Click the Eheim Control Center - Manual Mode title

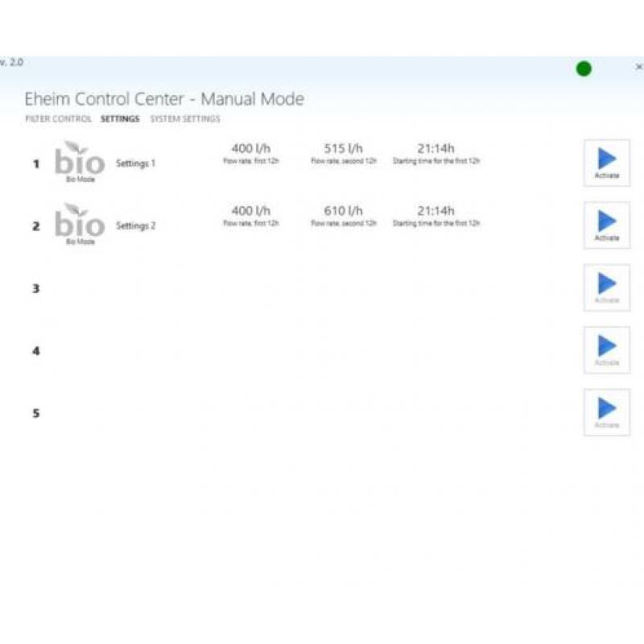[164, 99]
